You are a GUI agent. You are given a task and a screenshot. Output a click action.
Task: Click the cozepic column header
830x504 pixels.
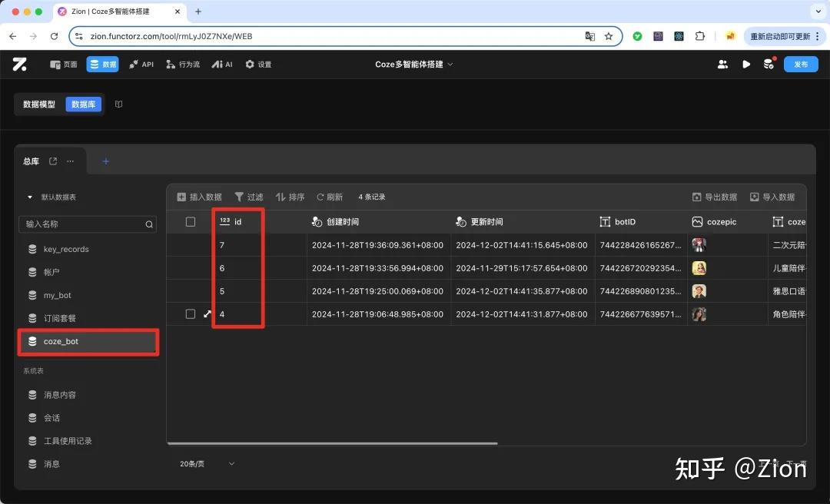click(x=727, y=222)
